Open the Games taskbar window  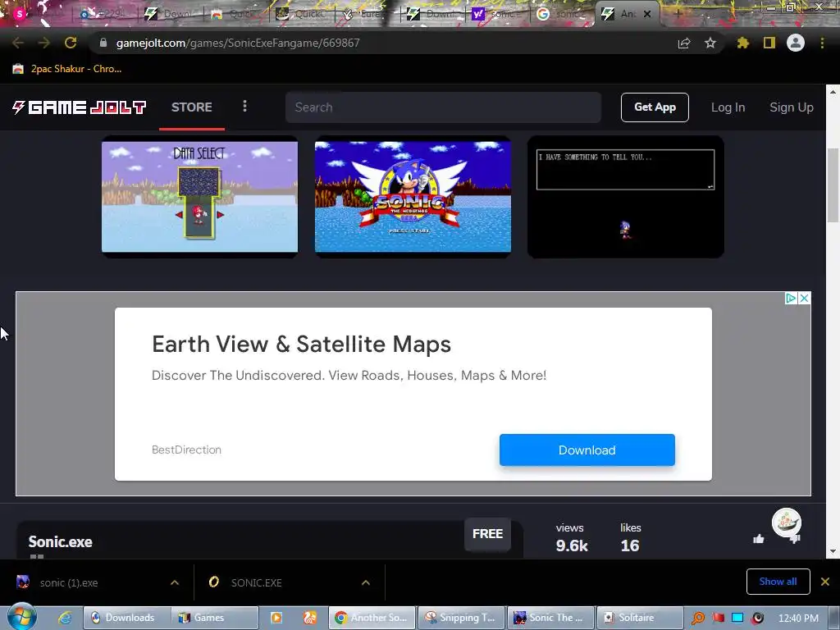tap(214, 618)
